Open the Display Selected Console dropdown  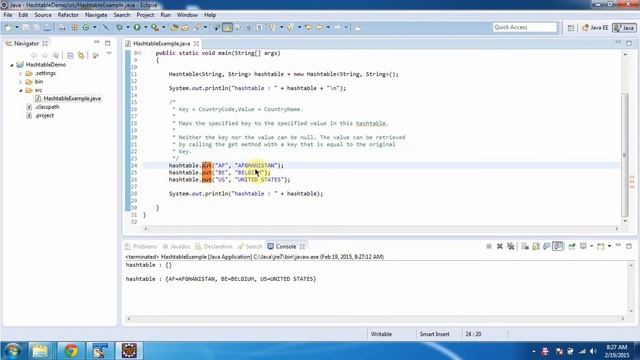(x=591, y=246)
